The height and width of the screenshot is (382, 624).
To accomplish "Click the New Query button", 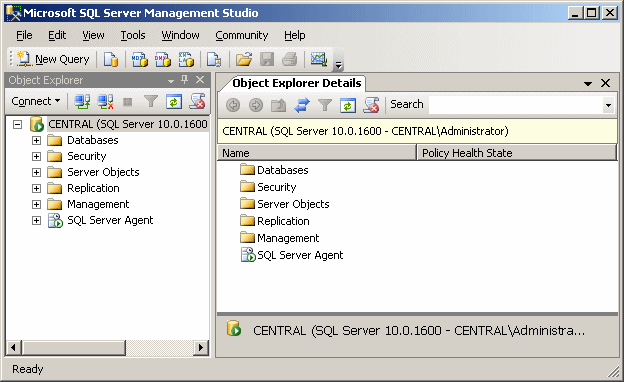I will pos(53,59).
